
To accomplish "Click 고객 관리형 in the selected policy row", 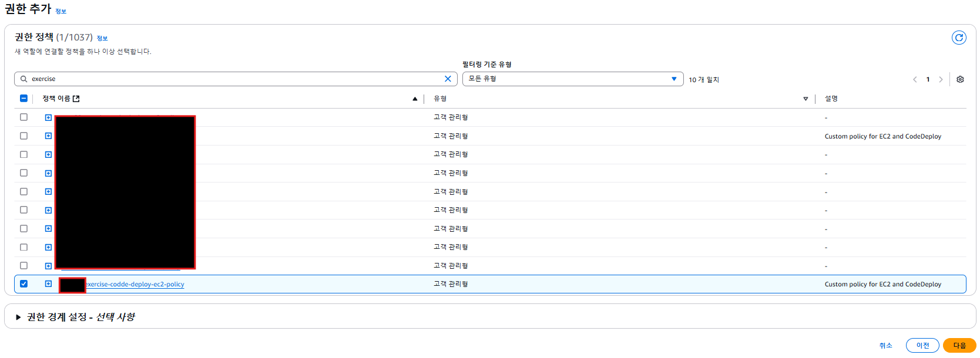I will (x=451, y=284).
